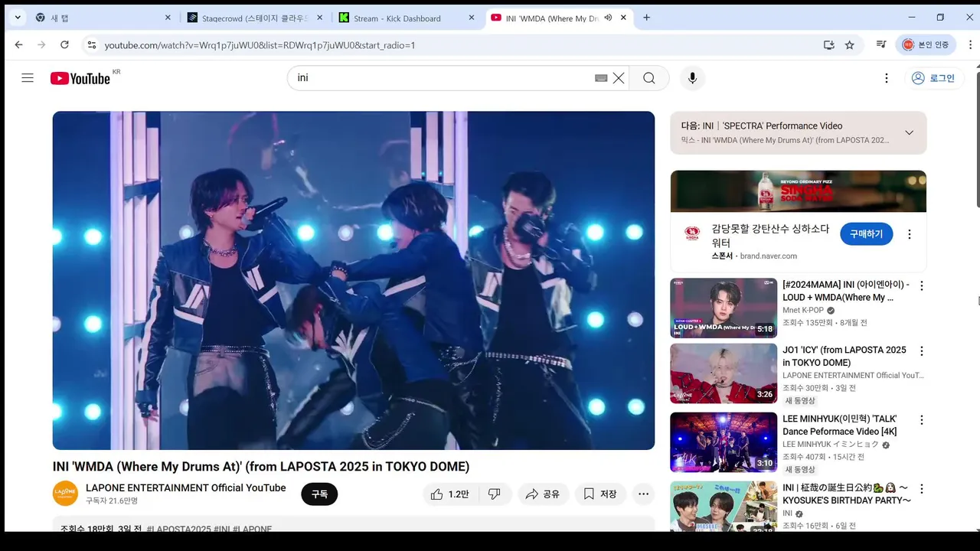Click the video player to pause
Viewport: 980px width, 551px height.
[354, 280]
